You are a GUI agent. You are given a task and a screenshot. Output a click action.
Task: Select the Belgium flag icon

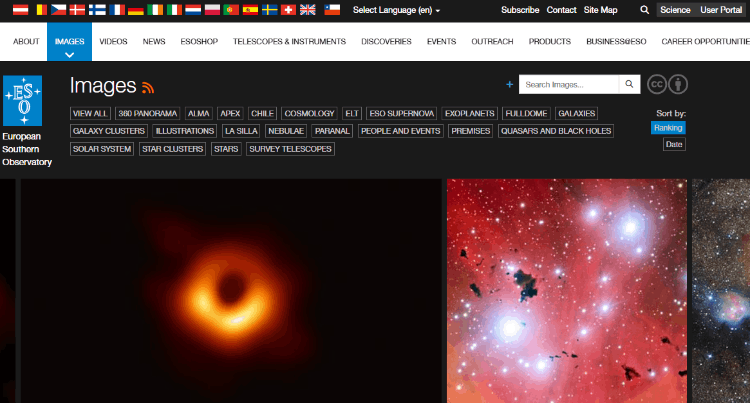pyautogui.click(x=42, y=10)
